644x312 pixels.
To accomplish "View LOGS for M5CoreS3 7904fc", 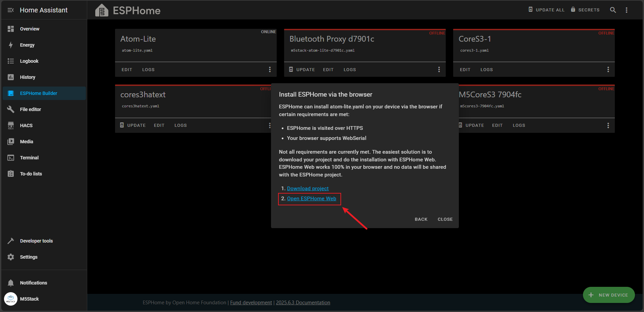I will click(x=519, y=125).
